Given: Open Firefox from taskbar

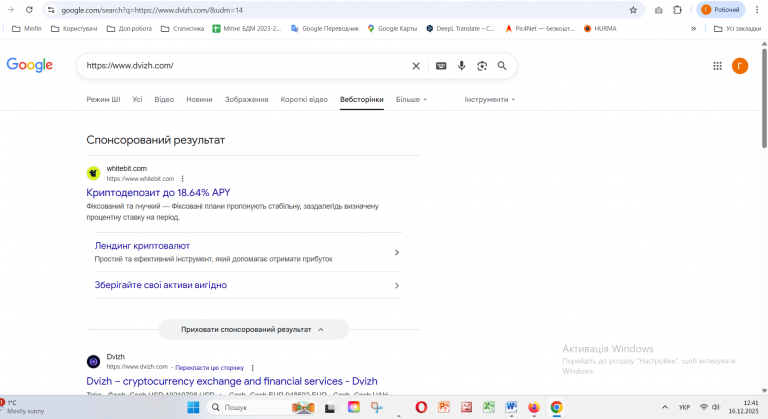Looking at the screenshot, I should pos(534,407).
